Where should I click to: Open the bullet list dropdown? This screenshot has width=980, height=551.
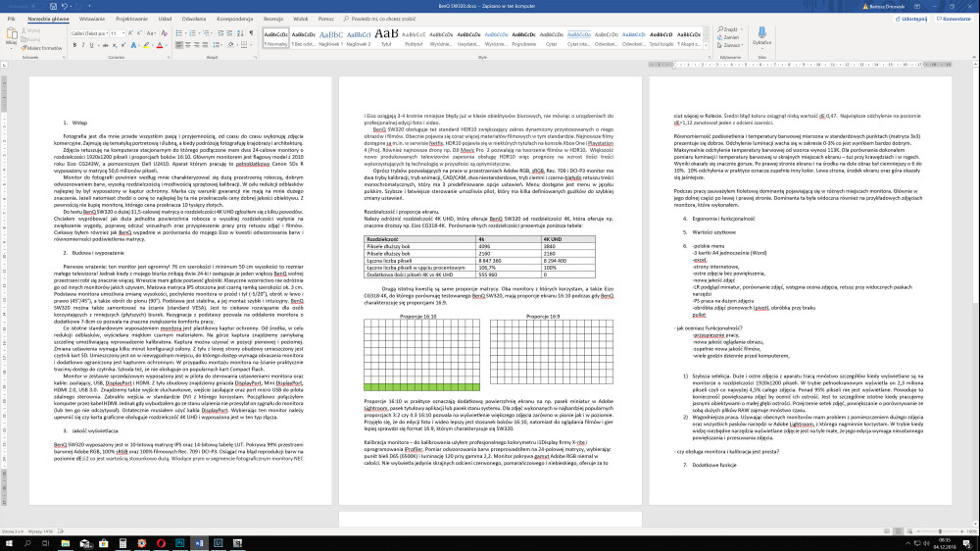tap(184, 33)
